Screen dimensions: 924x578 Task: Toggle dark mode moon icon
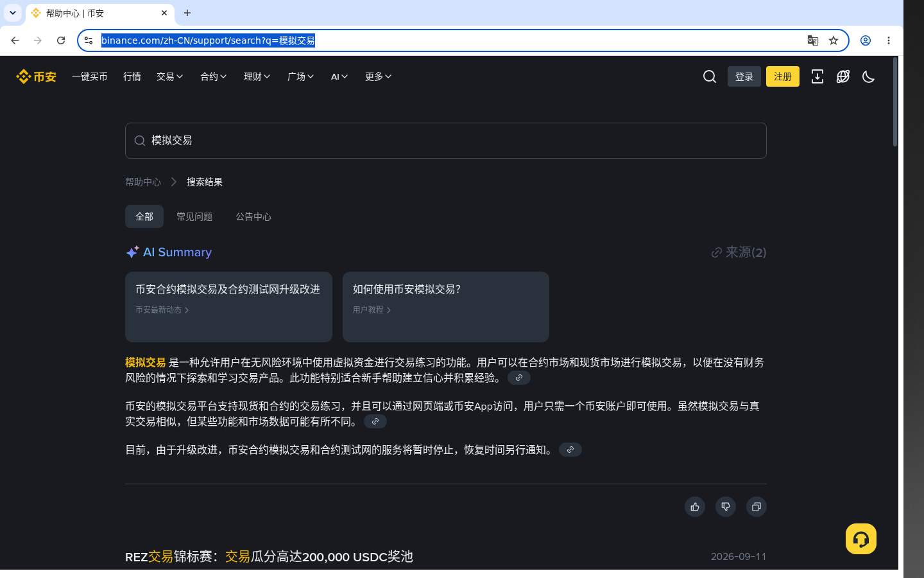(x=869, y=76)
